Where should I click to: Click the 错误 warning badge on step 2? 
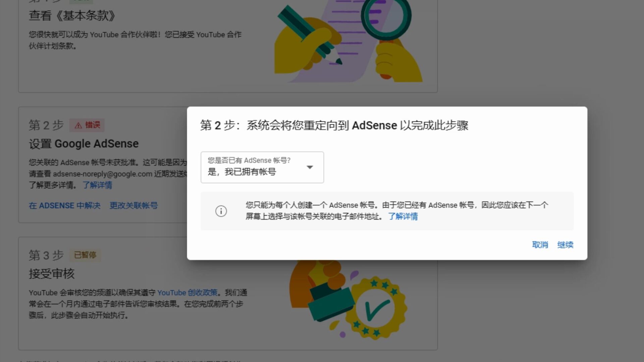point(87,125)
